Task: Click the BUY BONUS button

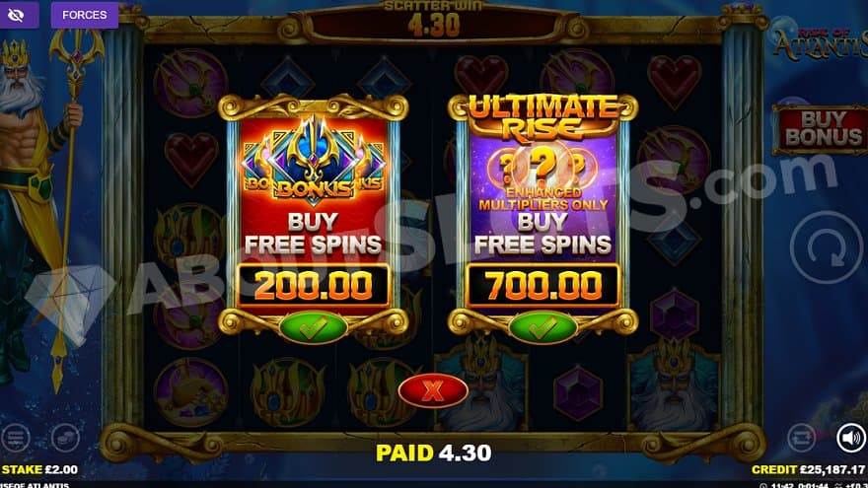Action: click(822, 129)
